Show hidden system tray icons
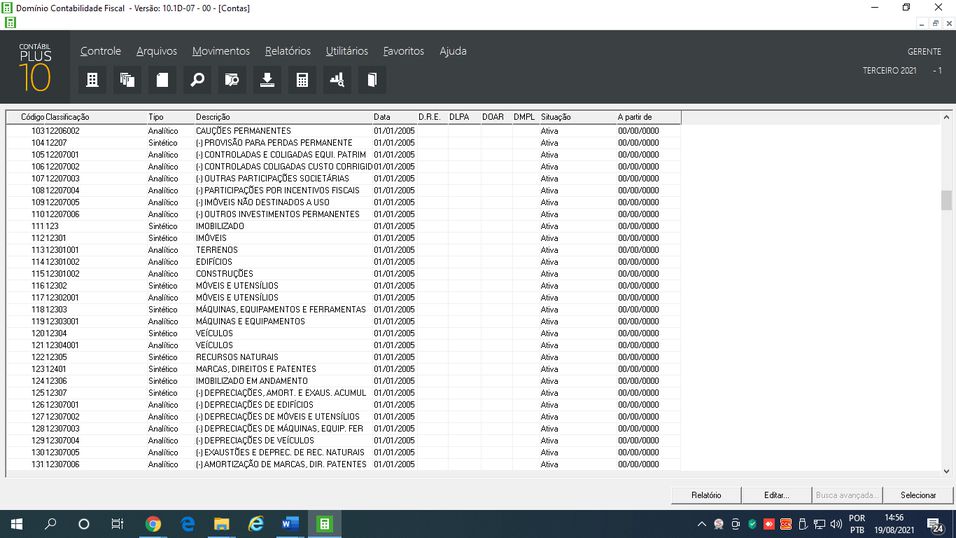The width and height of the screenshot is (956, 538). pos(702,524)
